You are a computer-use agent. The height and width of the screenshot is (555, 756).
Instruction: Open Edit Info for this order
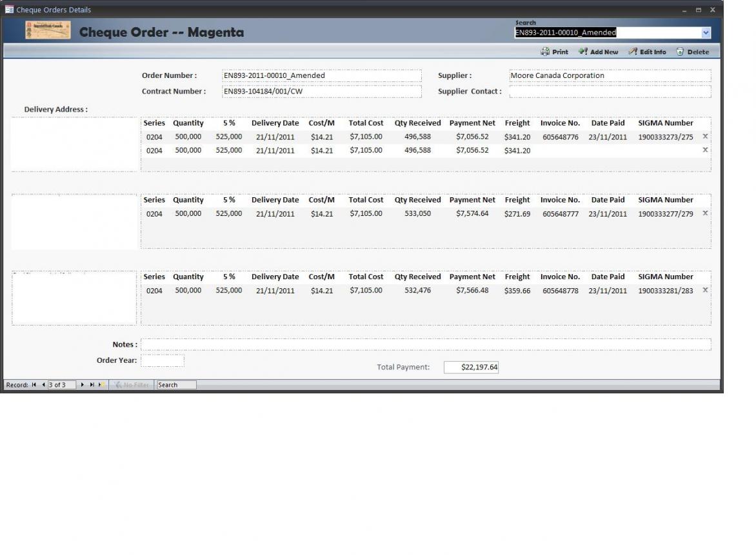click(x=647, y=52)
